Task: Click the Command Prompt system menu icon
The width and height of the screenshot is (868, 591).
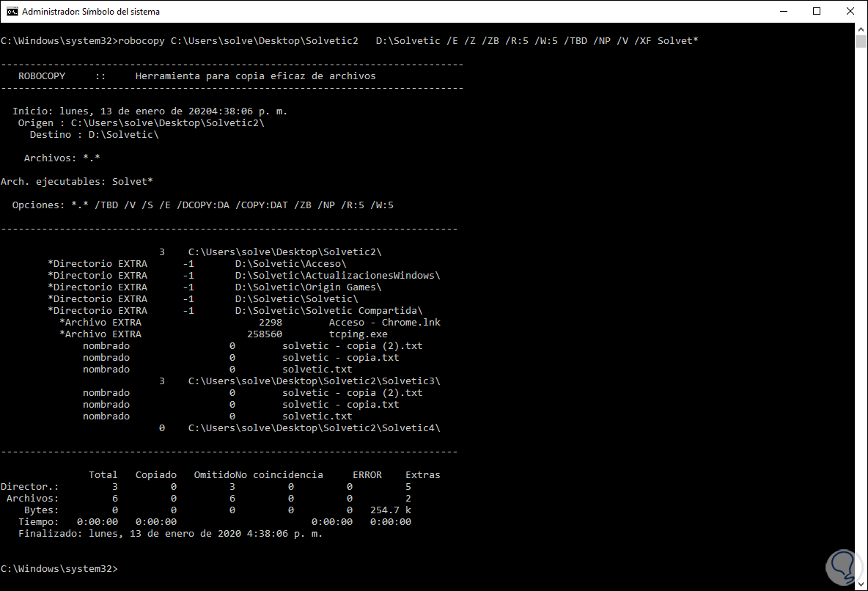Action: [12, 11]
